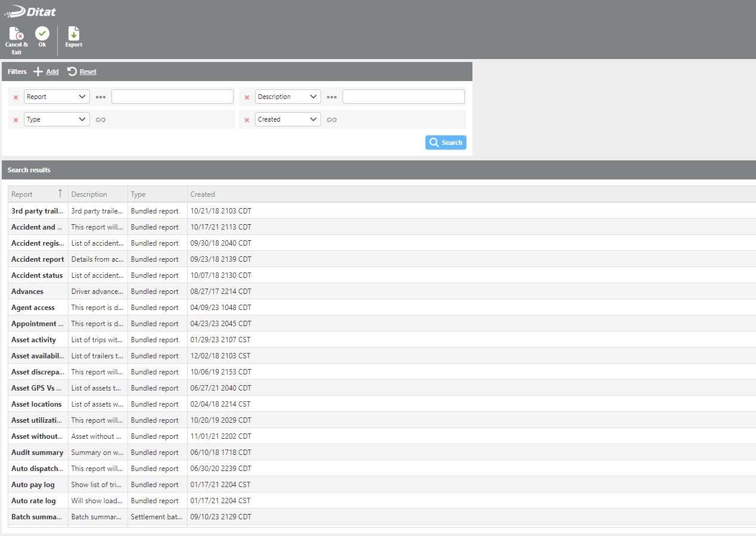The width and height of the screenshot is (756, 536).
Task: Open the Report filter field dropdown
Action: [57, 97]
